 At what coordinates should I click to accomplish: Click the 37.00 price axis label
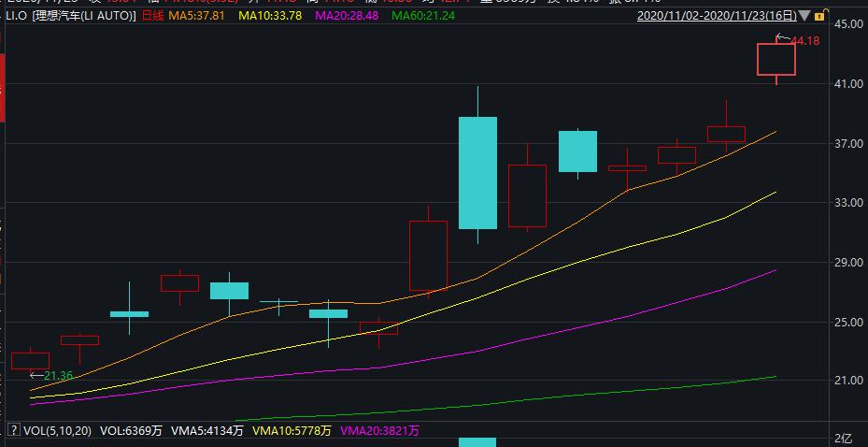pyautogui.click(x=850, y=143)
